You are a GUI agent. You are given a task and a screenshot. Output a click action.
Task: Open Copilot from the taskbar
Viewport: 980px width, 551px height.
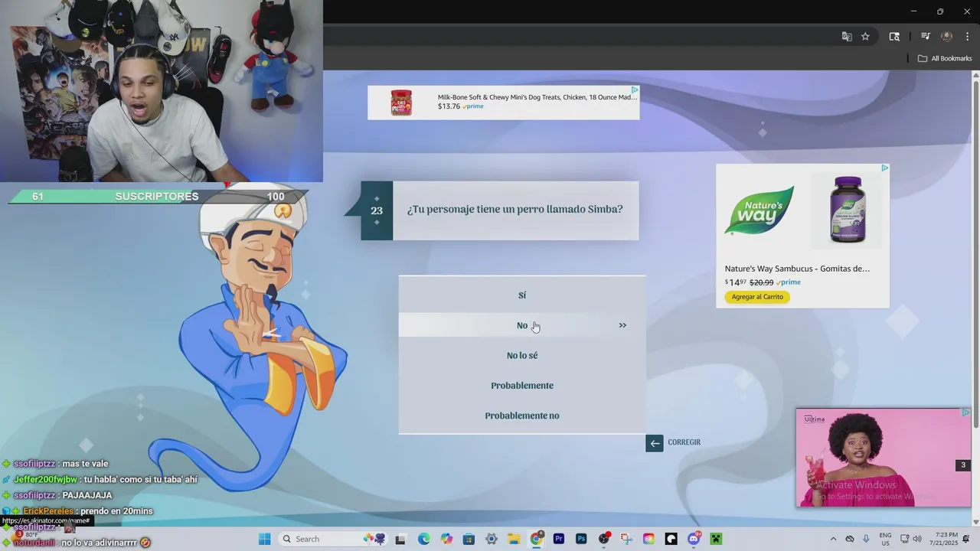446,539
